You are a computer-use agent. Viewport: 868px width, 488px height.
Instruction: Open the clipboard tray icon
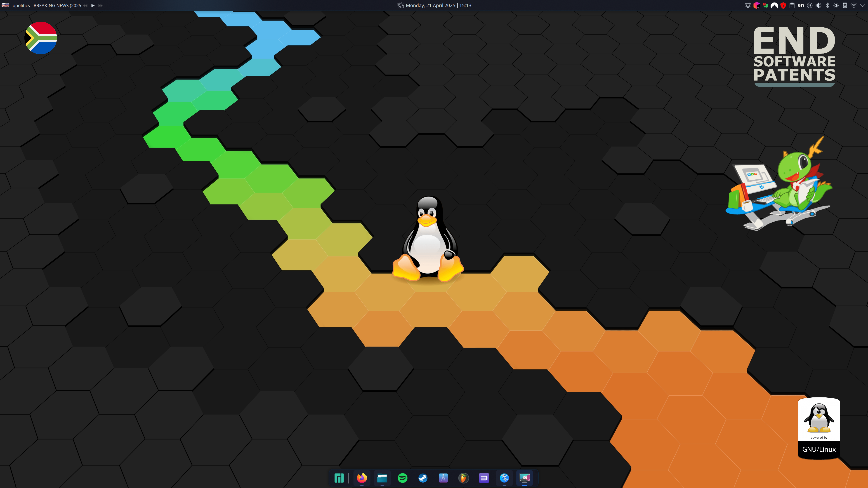[x=792, y=5]
